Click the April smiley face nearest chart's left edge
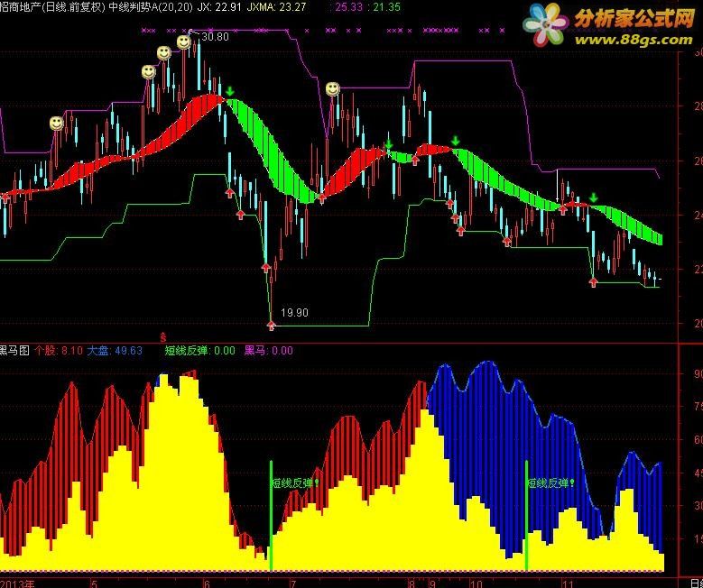This screenshot has height=588, width=703. pos(57,124)
